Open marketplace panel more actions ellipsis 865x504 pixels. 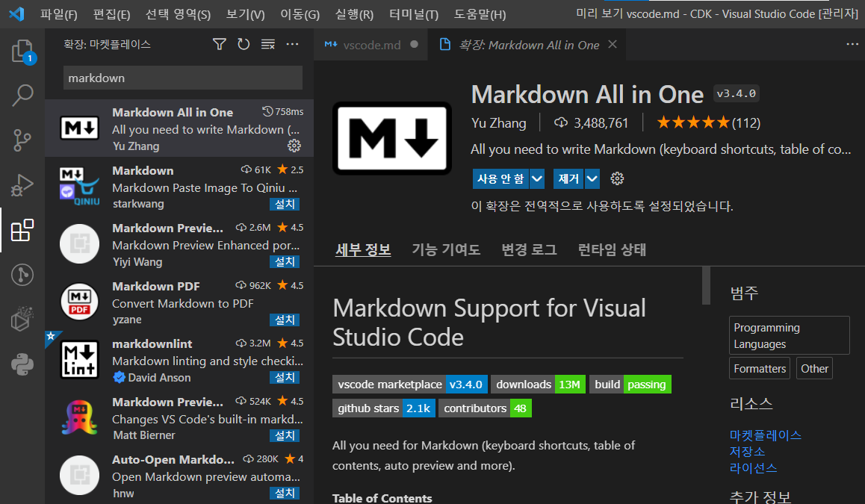coord(292,44)
